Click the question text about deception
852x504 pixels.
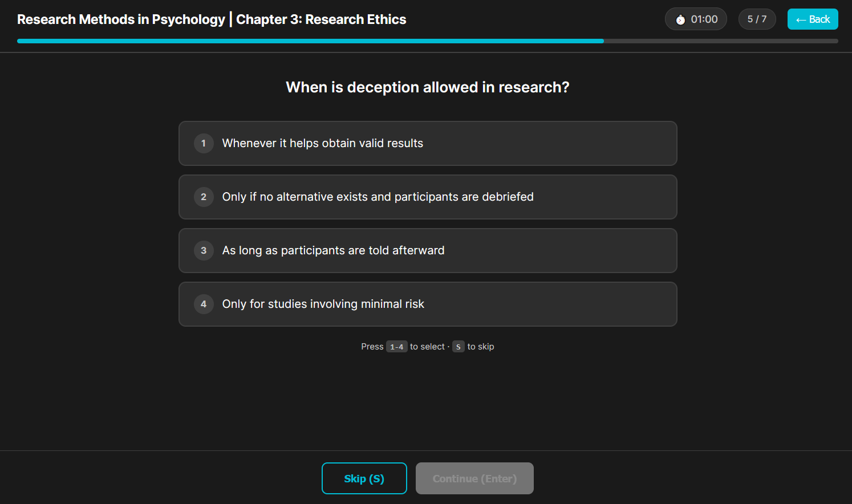(428, 87)
